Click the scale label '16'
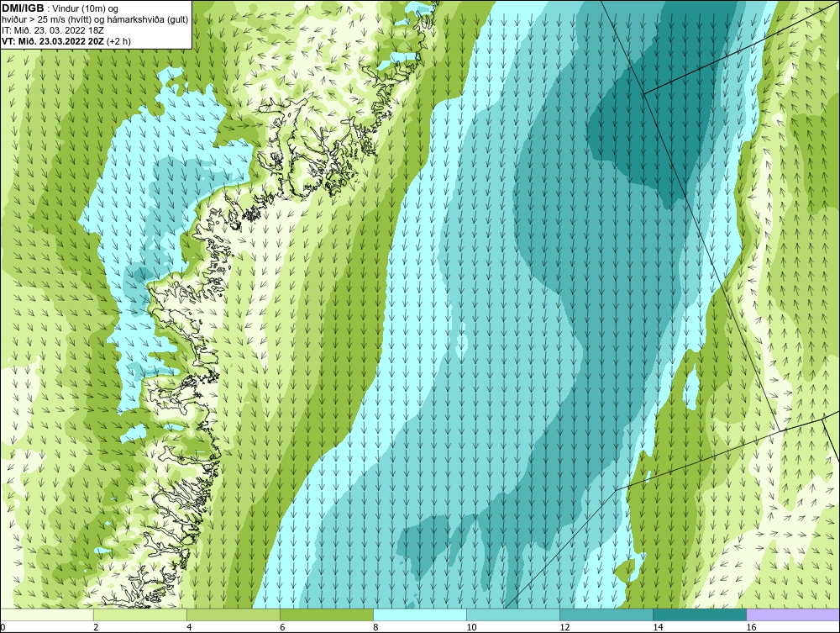Image resolution: width=840 pixels, height=633 pixels. coord(751,627)
